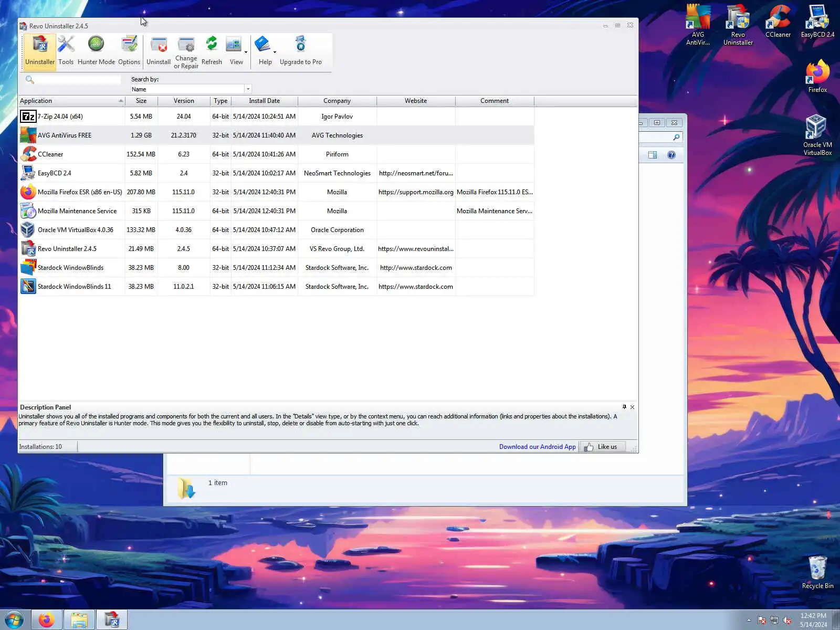Screen dimensions: 840x630
Task: Click the 1.29 GB size cell
Action: (141, 135)
